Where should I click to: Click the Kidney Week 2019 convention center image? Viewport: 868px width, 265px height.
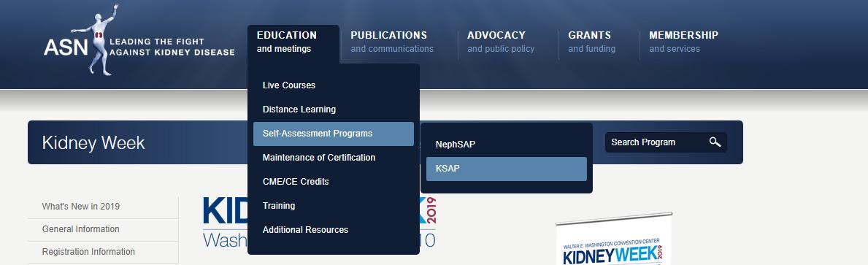(x=613, y=239)
